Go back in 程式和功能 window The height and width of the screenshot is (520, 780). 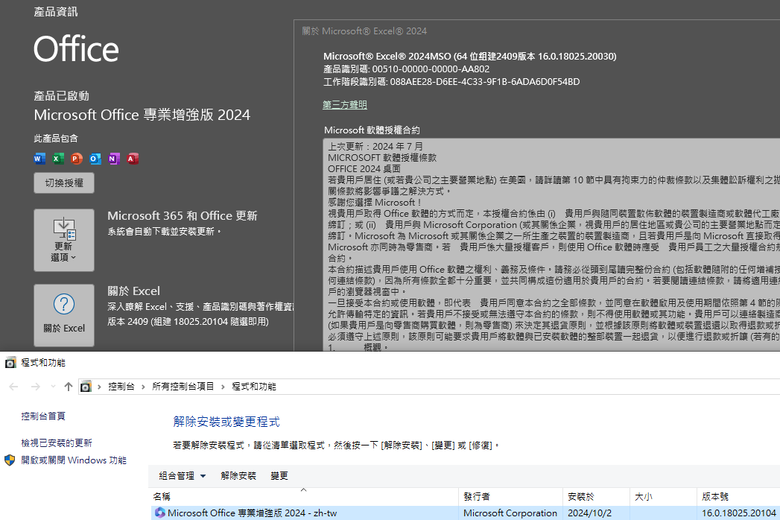pos(13,387)
